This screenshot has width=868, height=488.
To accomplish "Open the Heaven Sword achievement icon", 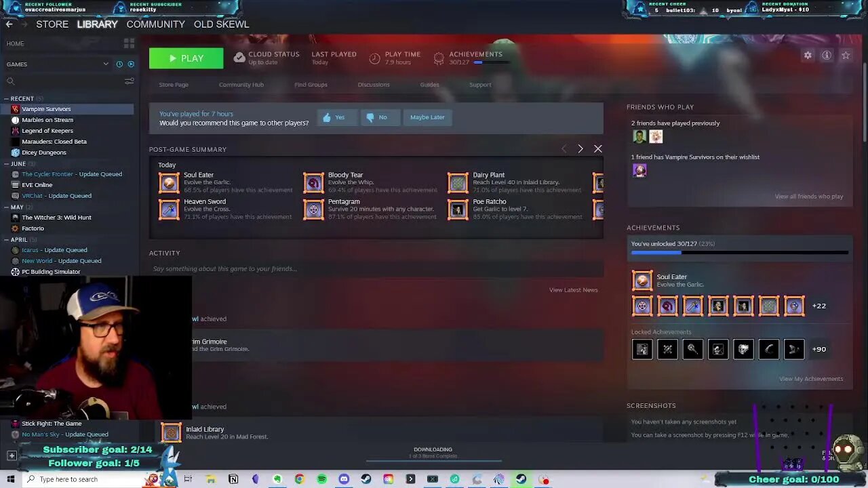I will (169, 209).
